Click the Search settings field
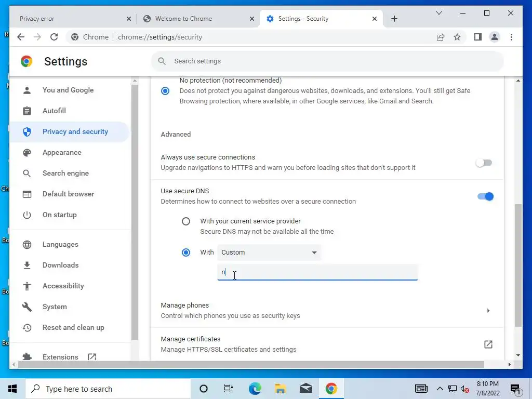The width and height of the screenshot is (532, 399). click(327, 61)
